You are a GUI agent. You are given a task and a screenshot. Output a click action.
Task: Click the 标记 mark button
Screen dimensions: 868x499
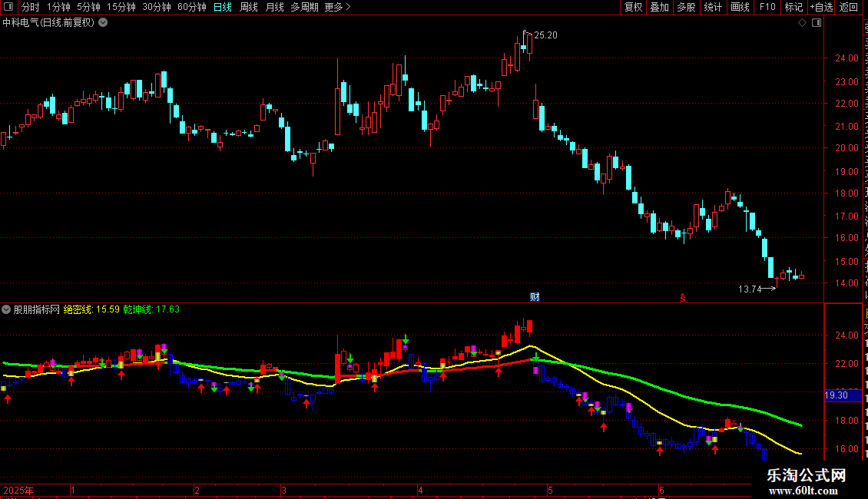click(x=793, y=7)
